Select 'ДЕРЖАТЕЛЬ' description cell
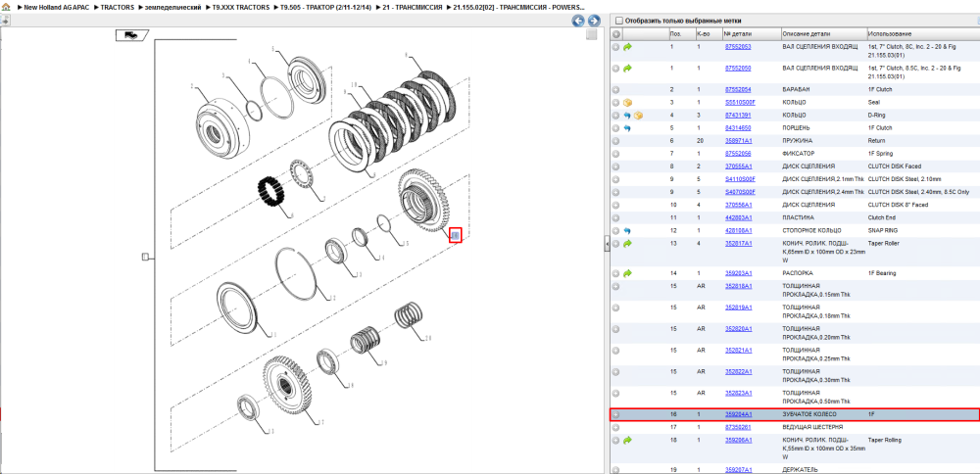 click(x=801, y=470)
